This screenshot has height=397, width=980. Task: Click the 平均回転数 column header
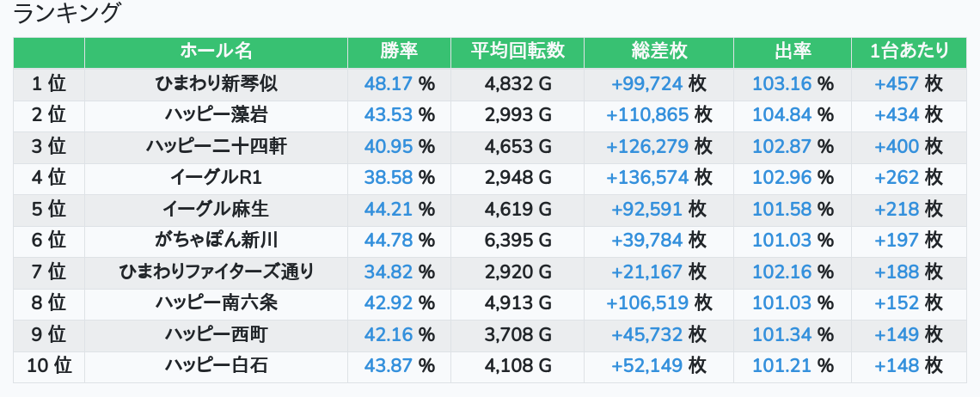click(x=518, y=51)
